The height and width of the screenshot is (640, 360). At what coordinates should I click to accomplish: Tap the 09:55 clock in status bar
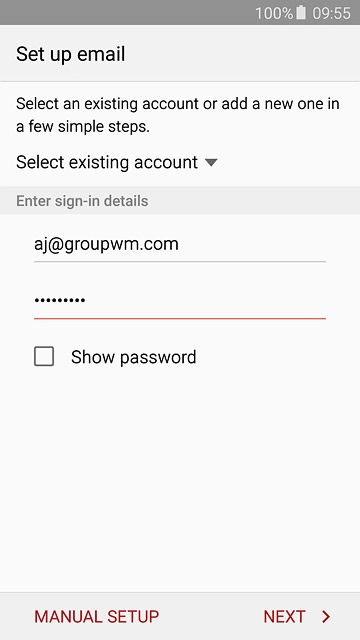pyautogui.click(x=331, y=13)
